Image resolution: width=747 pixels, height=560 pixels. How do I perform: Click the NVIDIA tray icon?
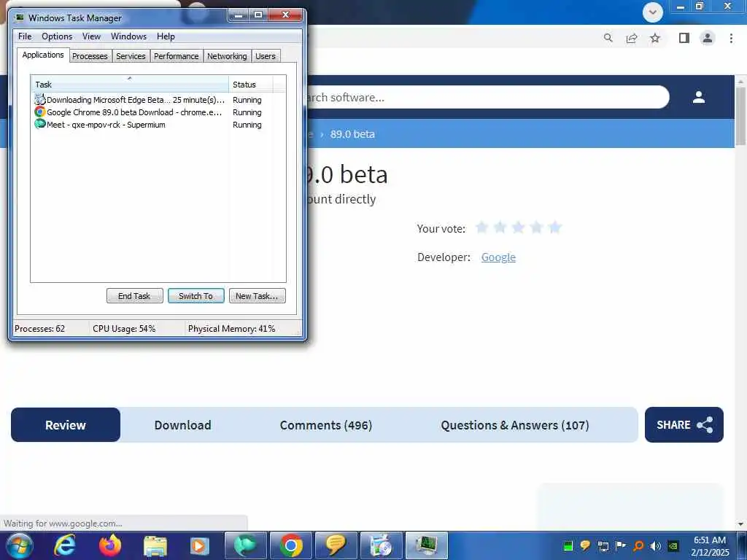click(673, 546)
